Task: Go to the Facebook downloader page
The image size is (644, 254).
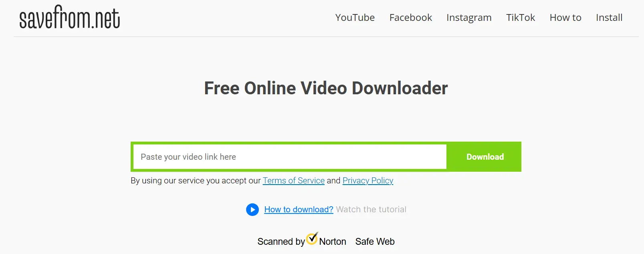Action: pos(411,18)
